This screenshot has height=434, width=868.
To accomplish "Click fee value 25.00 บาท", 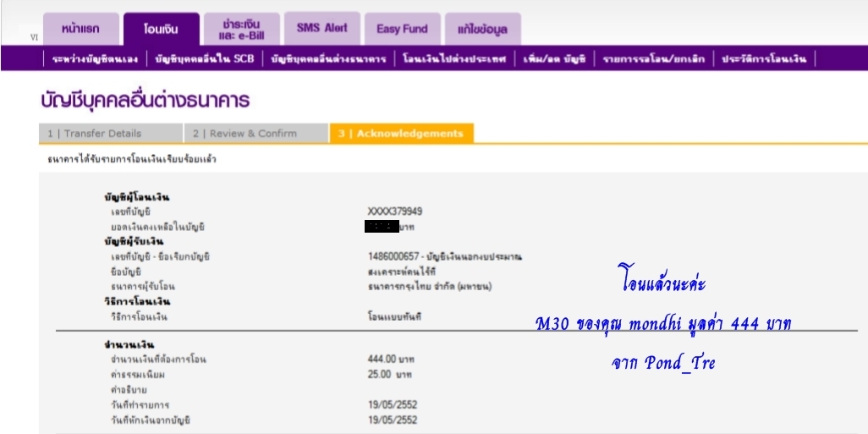I will click(x=390, y=375).
